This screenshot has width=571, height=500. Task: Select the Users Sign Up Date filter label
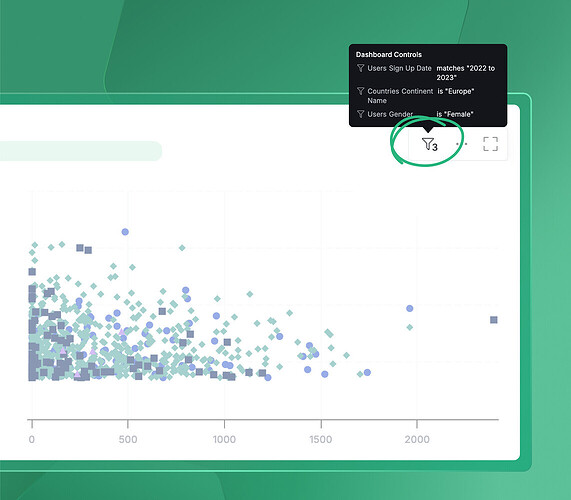click(399, 68)
